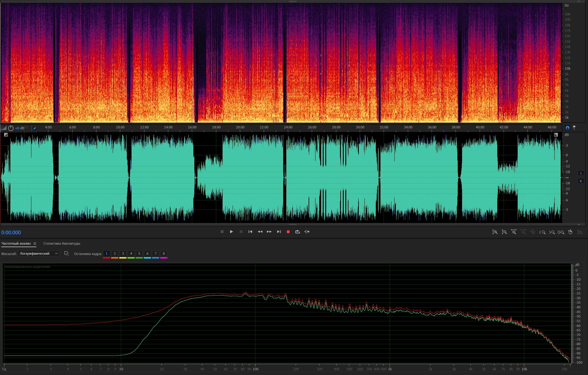Zoom in amplitude icon
Screen dimensions: 588x375
point(495,232)
